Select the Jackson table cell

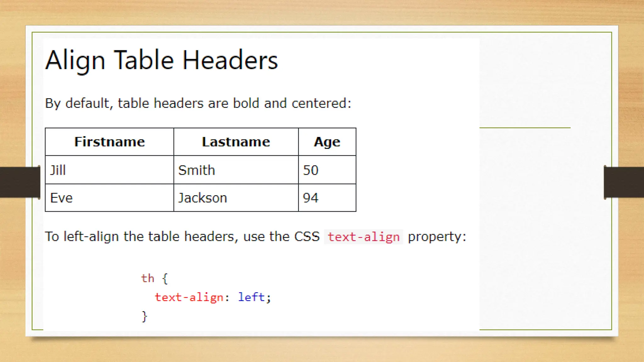(x=203, y=198)
